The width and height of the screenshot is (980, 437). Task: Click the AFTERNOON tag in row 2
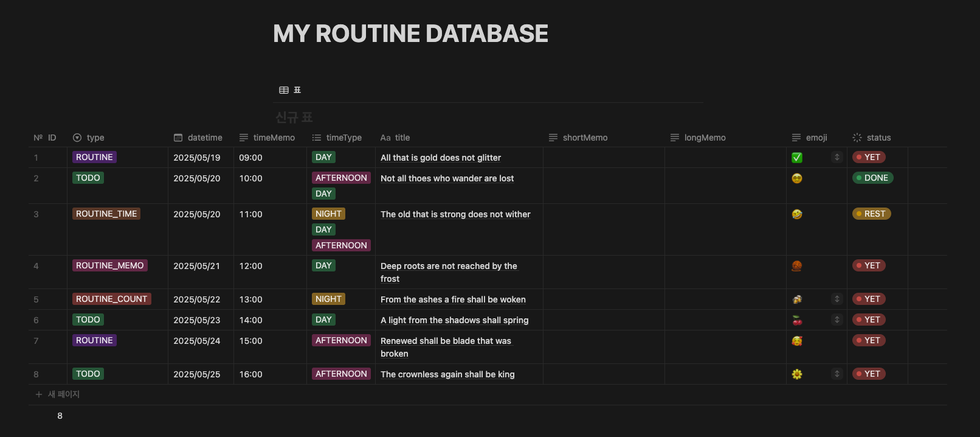coord(341,178)
